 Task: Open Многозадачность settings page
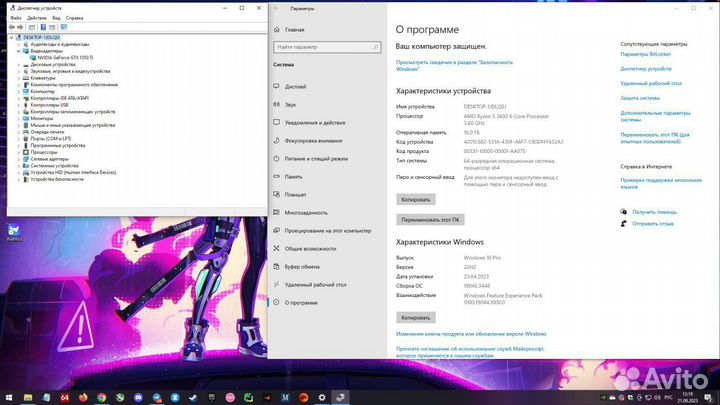tap(306, 213)
